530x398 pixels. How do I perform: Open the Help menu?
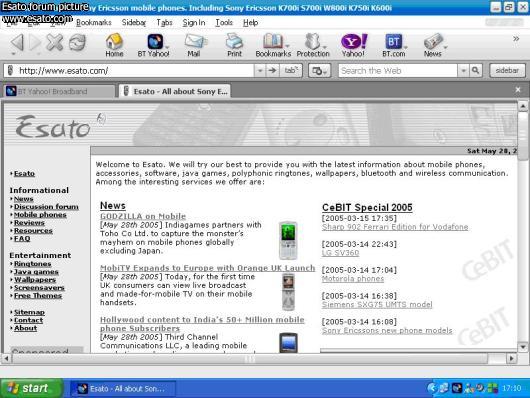(x=250, y=22)
